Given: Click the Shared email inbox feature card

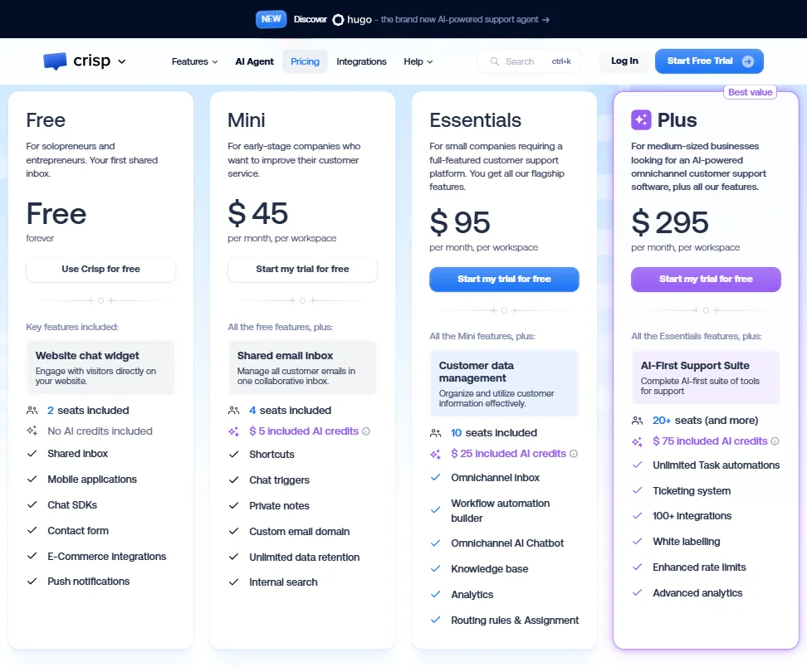Looking at the screenshot, I should coord(302,368).
